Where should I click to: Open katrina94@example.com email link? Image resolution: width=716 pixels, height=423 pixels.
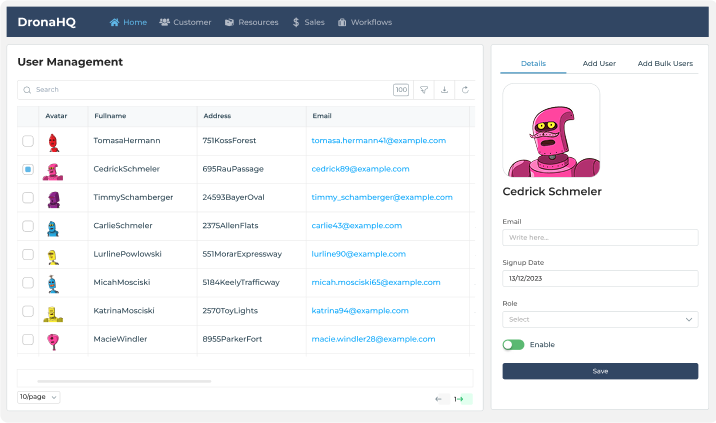click(360, 311)
